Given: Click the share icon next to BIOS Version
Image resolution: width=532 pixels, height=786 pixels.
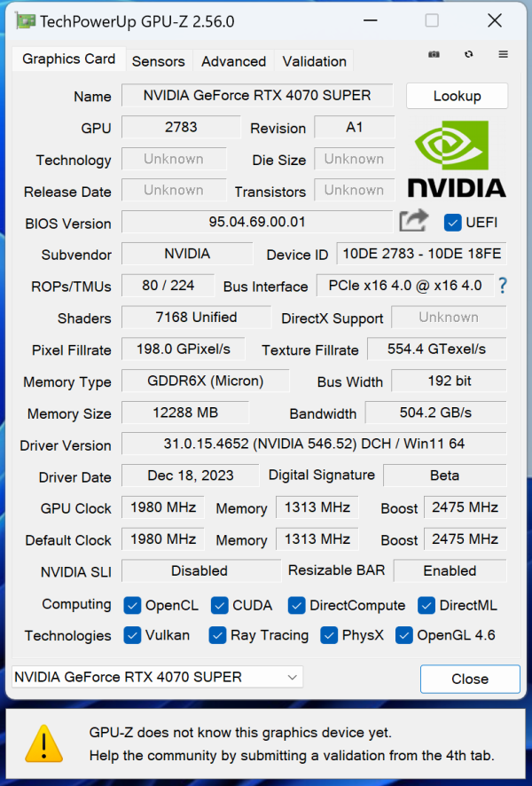Looking at the screenshot, I should click(x=413, y=221).
